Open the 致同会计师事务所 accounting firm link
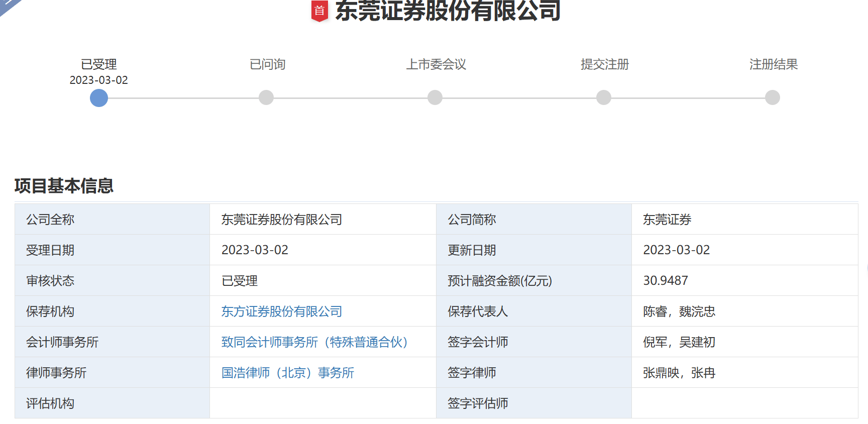Viewport: 868px width, 424px height. (314, 342)
